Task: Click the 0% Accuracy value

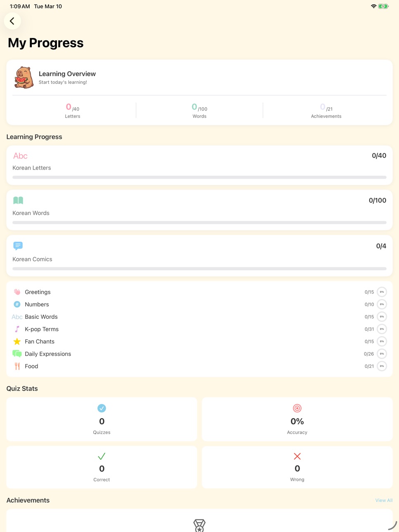Action: (297, 421)
